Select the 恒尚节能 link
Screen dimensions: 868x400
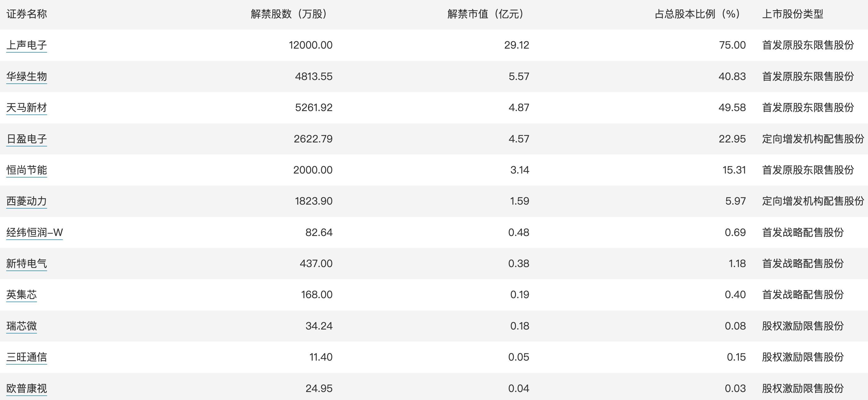coord(26,170)
